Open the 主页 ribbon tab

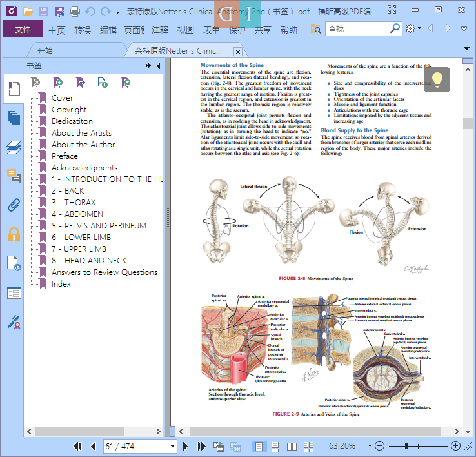(57, 30)
